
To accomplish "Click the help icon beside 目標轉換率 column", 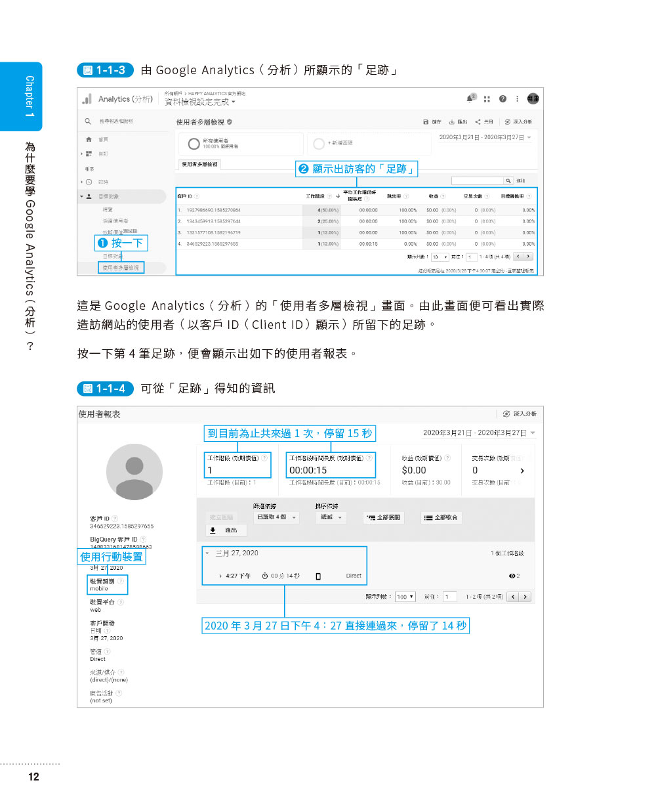I will [529, 196].
